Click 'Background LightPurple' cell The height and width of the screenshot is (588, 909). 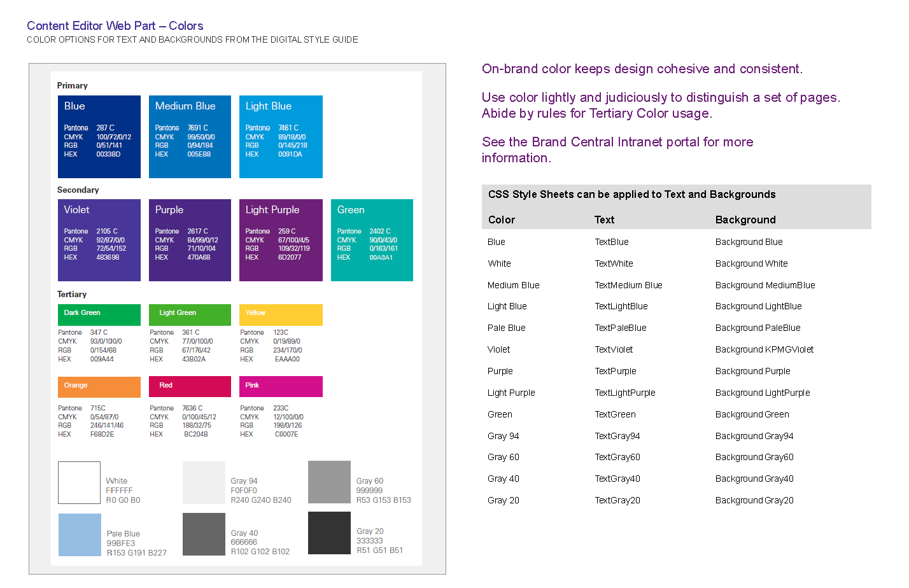[x=763, y=393]
